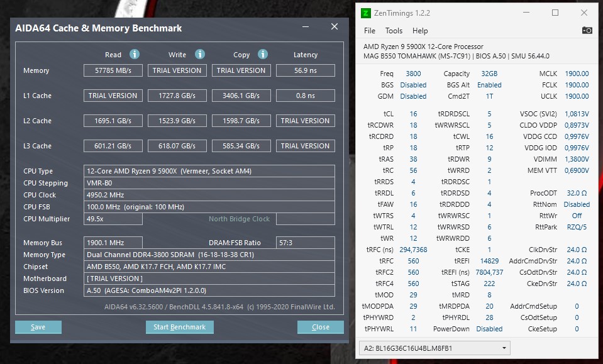The width and height of the screenshot is (603, 364).
Task: Expand the A2: BL16G36C16U4BL.M8FB1 module dropdown
Action: coord(434,348)
